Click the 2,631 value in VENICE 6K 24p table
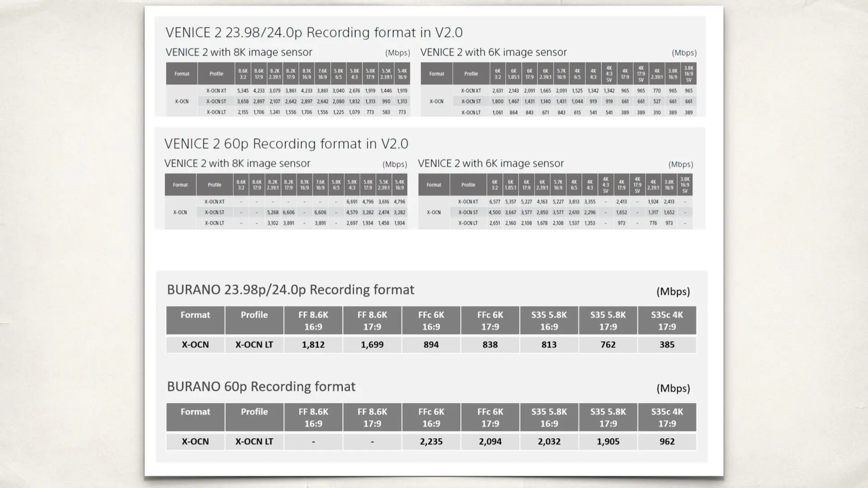Screen dimensions: 868x488 coord(497,91)
